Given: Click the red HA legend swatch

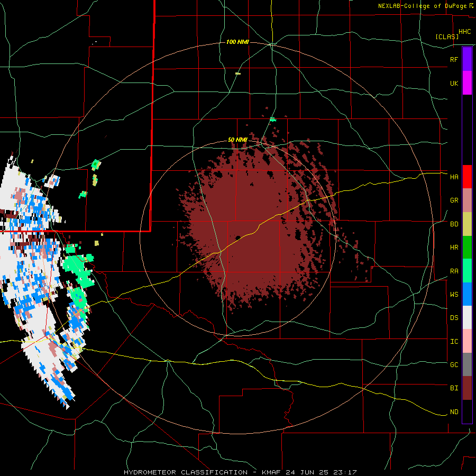Looking at the screenshot, I should pyautogui.click(x=467, y=177).
